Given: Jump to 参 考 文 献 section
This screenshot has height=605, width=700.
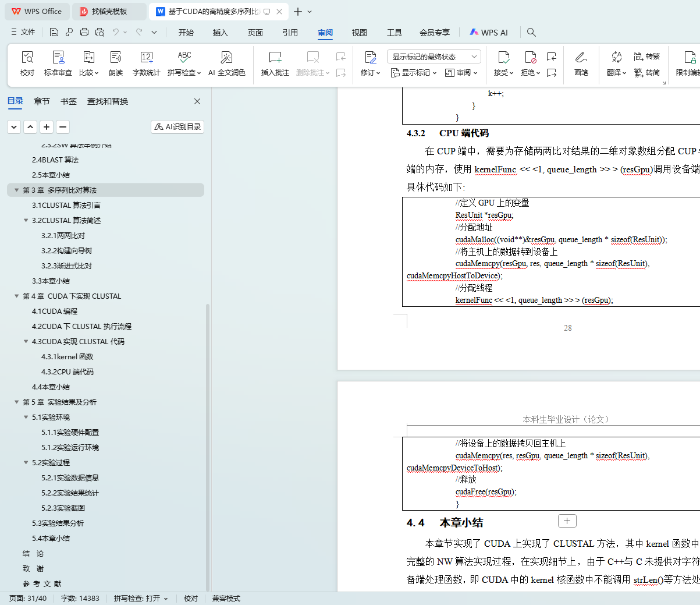Looking at the screenshot, I should (42, 584).
